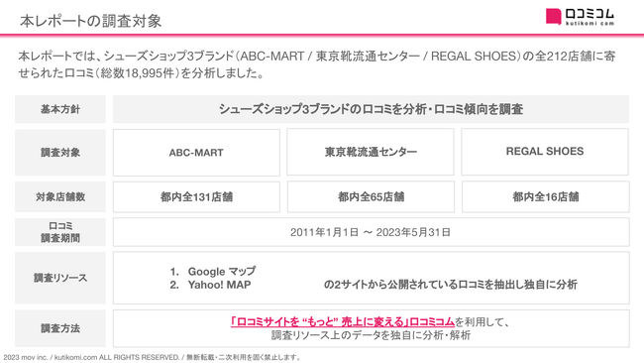Click the 対象店舗数 row label

pyautogui.click(x=60, y=197)
